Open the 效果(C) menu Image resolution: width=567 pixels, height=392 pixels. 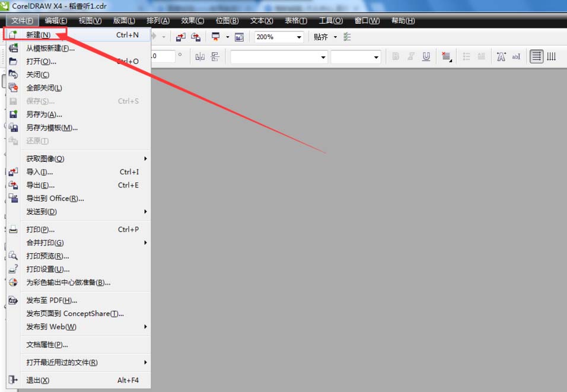pos(192,21)
